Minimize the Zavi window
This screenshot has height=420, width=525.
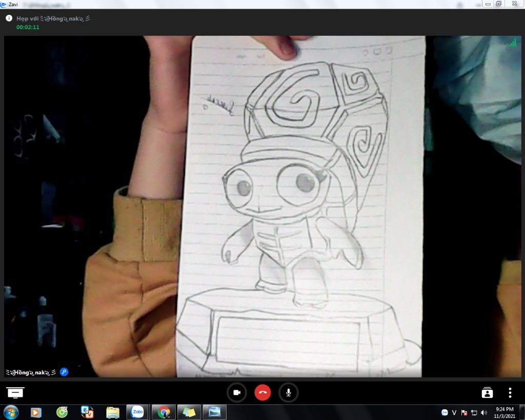(x=488, y=4)
